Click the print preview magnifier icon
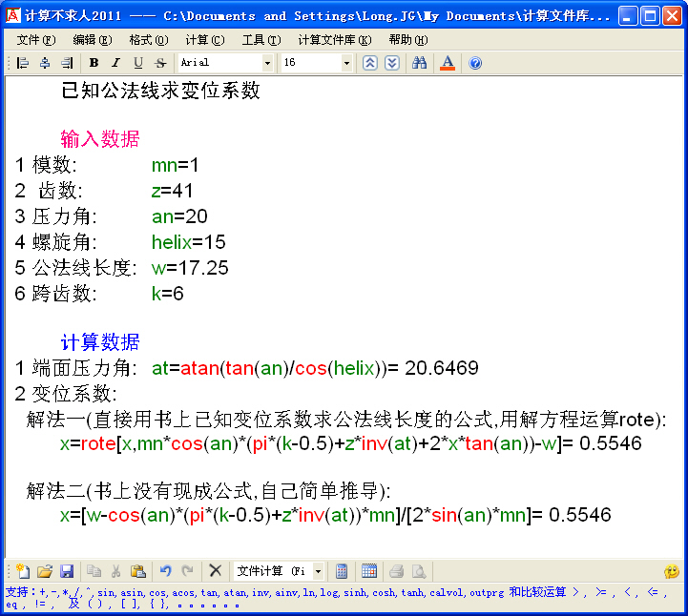 pyautogui.click(x=419, y=571)
